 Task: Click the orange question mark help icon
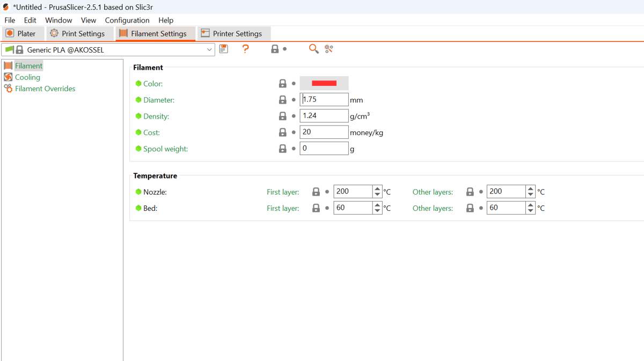click(x=246, y=49)
